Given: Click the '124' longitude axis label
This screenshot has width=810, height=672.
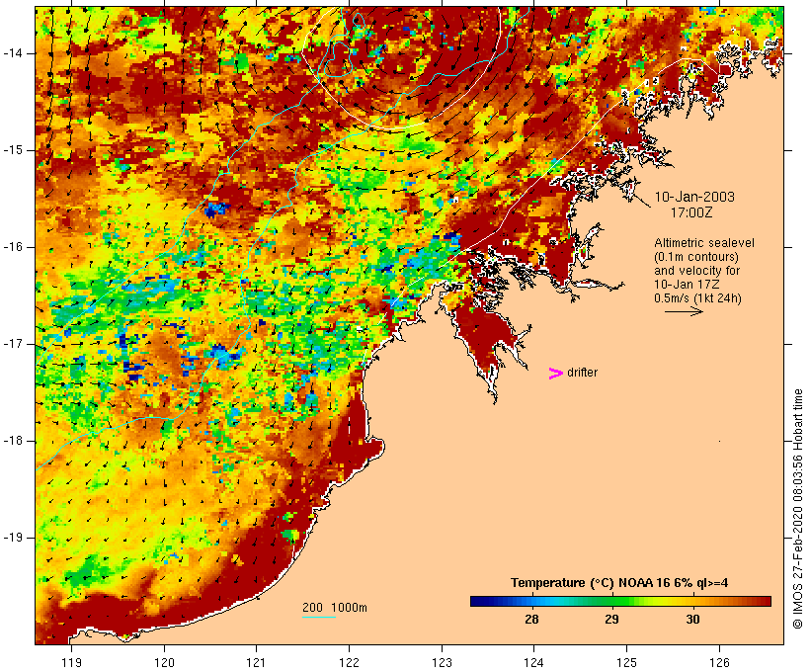Looking at the screenshot, I should [533, 662].
